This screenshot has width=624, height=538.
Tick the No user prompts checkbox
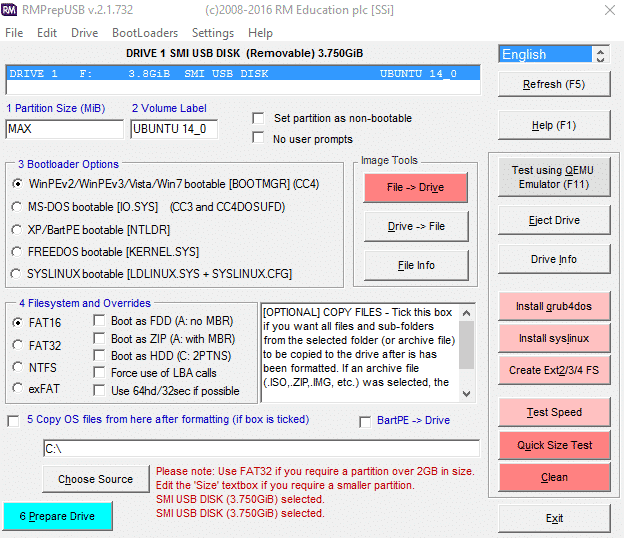coord(259,139)
